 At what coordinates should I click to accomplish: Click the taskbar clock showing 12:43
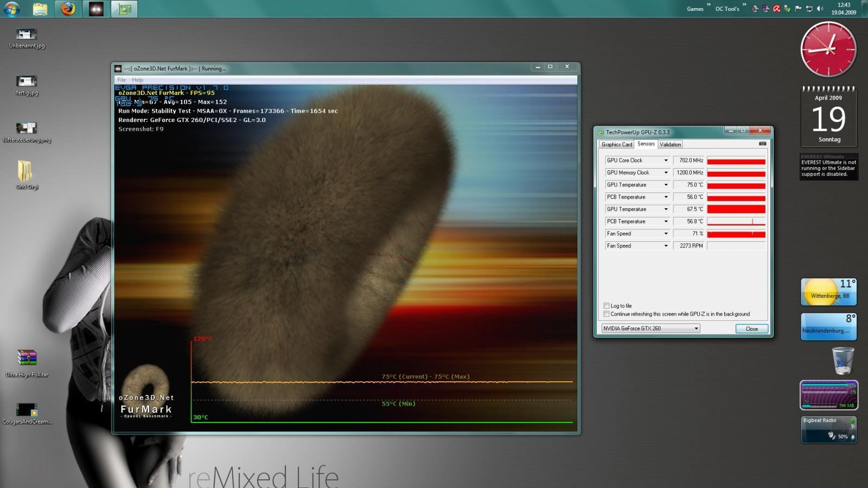(844, 9)
